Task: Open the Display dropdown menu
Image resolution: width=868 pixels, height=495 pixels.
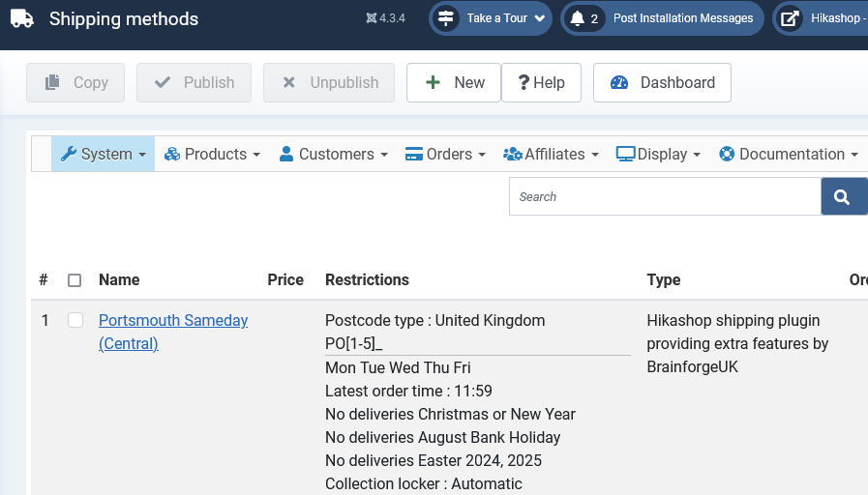Action: 658,154
